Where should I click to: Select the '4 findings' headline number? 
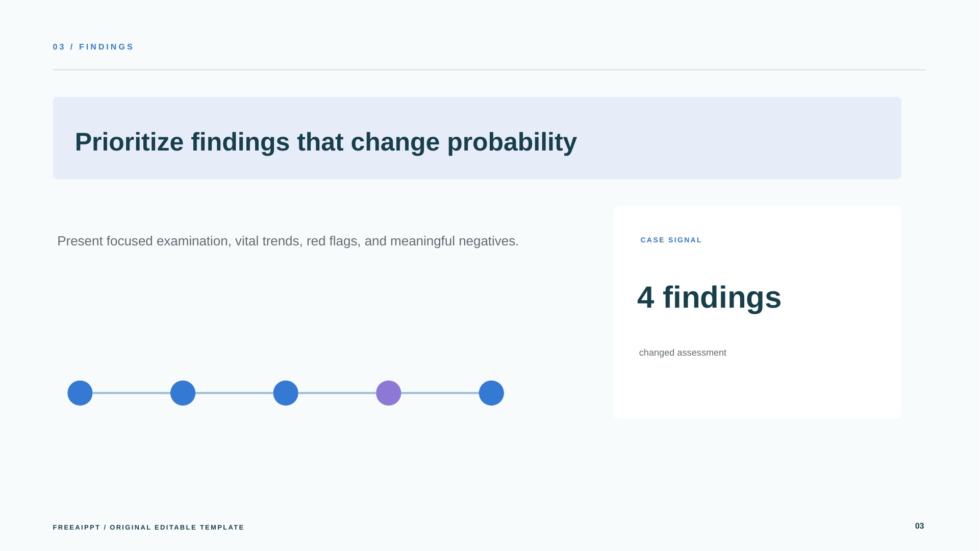tap(709, 297)
